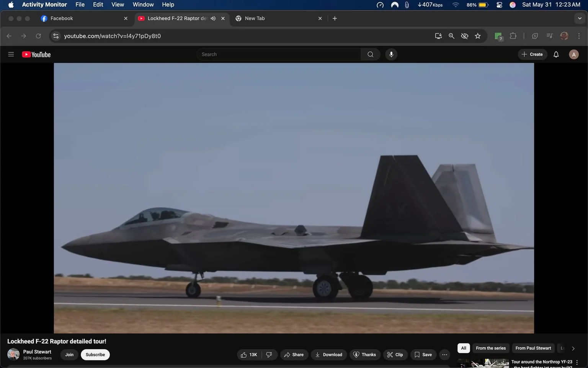Go back to previous page
Image resolution: width=588 pixels, height=368 pixels.
click(x=9, y=36)
